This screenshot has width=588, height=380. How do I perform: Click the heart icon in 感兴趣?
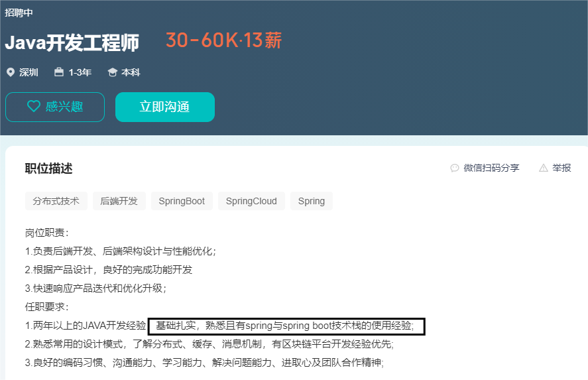(x=34, y=107)
